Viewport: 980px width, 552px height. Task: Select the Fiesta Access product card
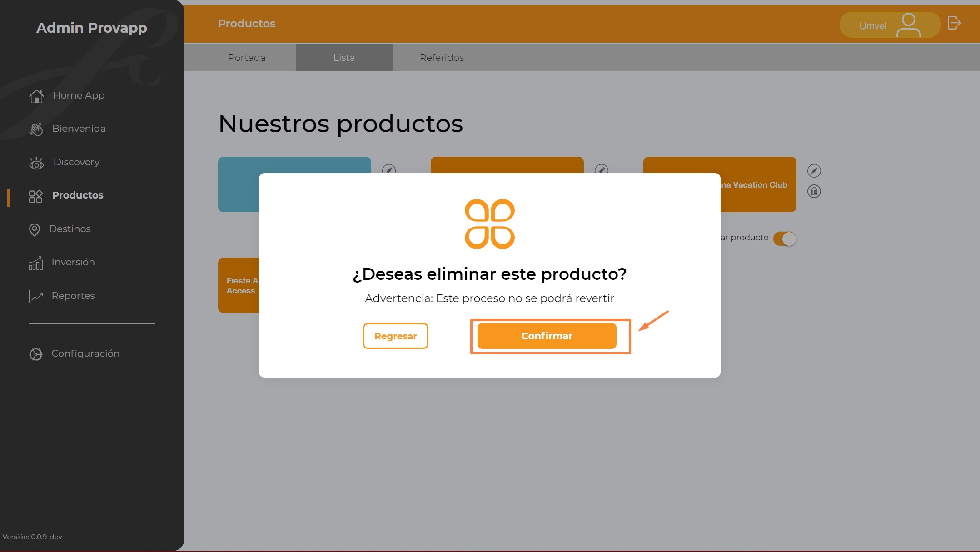239,285
